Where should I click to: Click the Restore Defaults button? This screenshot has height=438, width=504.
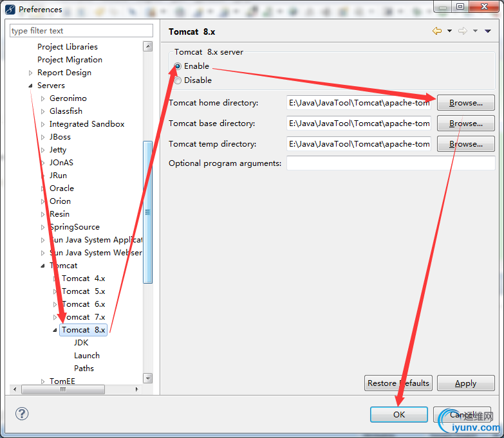coord(398,383)
